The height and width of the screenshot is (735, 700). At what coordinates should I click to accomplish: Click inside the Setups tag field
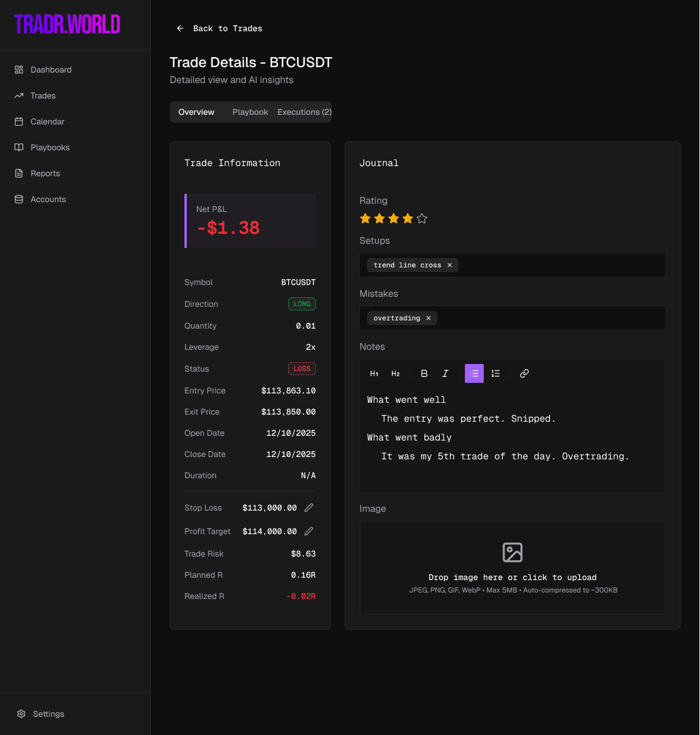(513, 265)
